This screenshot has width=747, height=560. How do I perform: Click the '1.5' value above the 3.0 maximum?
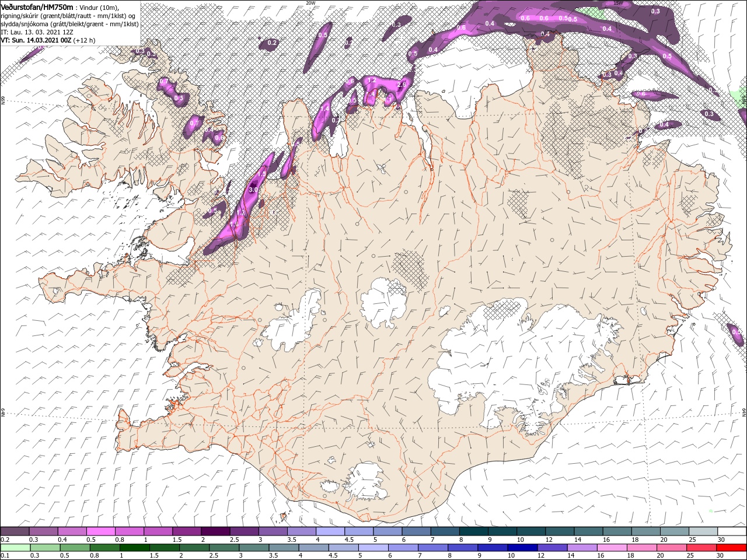262,174
